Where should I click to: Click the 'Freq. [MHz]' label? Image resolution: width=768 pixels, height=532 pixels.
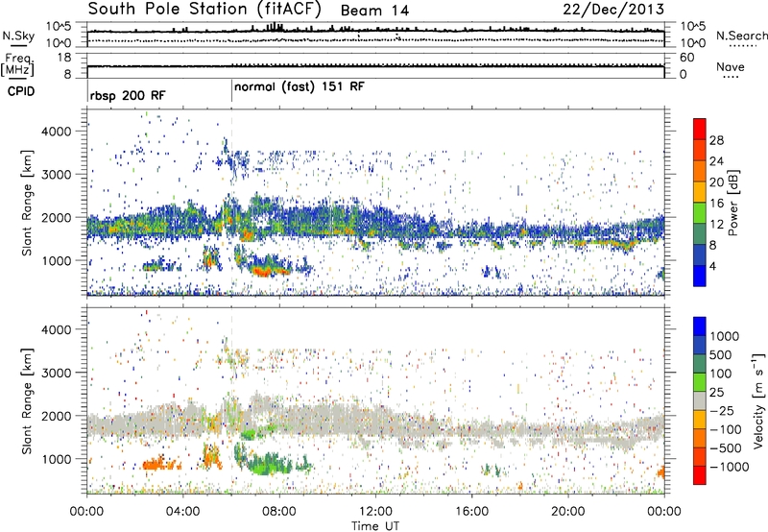point(17,65)
